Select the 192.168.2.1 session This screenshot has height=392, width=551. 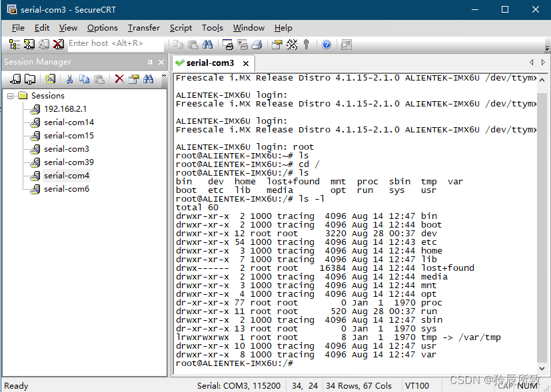(65, 108)
